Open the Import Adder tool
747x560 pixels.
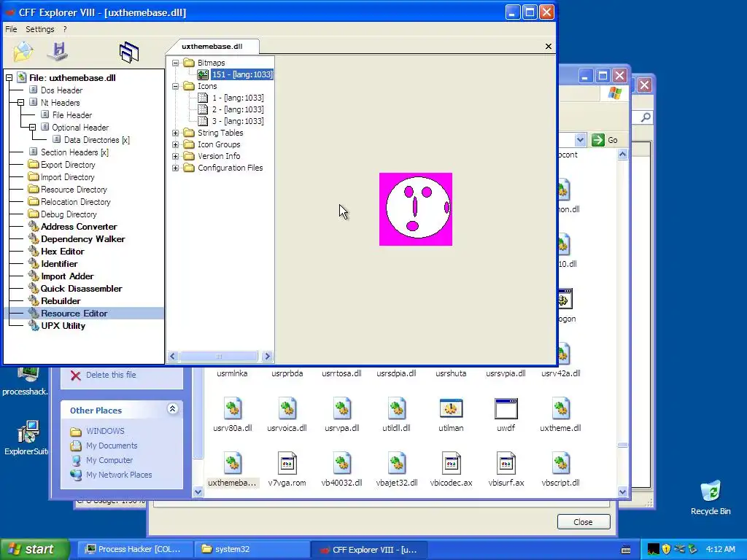click(67, 276)
